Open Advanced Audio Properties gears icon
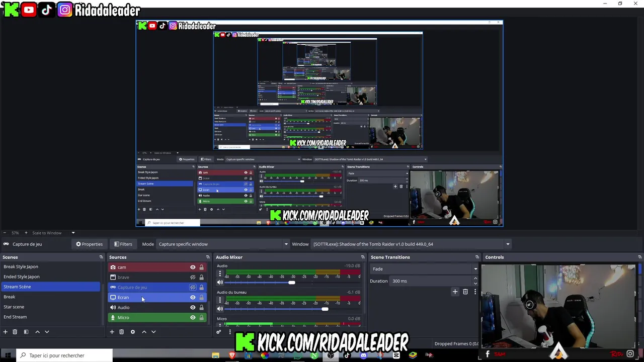Screen dimensions: 644x362 (218, 332)
